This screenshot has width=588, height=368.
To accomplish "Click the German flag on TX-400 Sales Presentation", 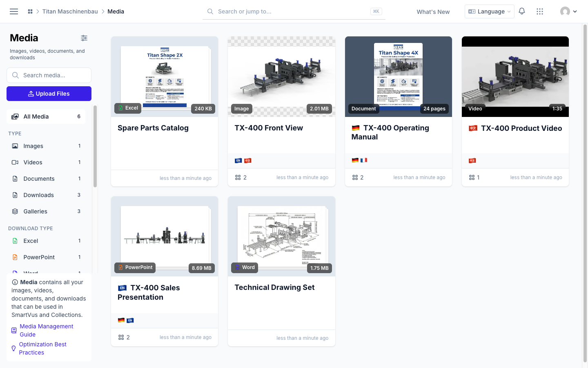I will point(121,320).
